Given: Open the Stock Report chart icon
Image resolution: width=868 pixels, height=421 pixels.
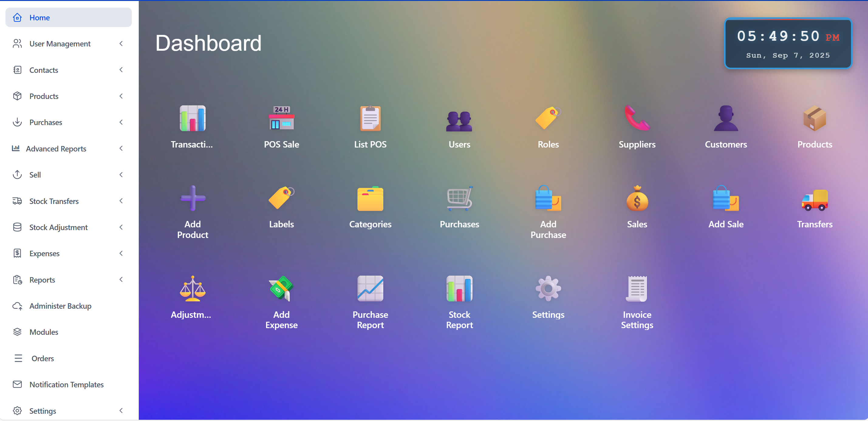Looking at the screenshot, I should tap(459, 289).
